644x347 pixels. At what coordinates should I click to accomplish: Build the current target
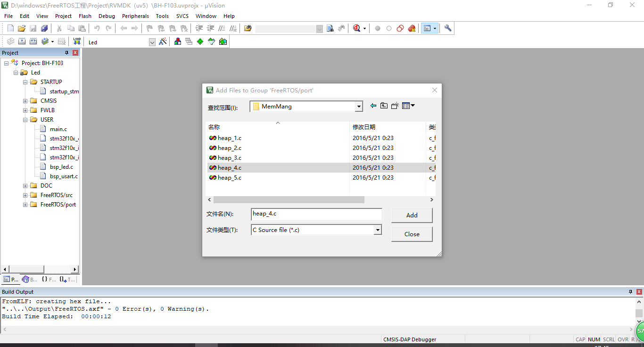pos(22,41)
